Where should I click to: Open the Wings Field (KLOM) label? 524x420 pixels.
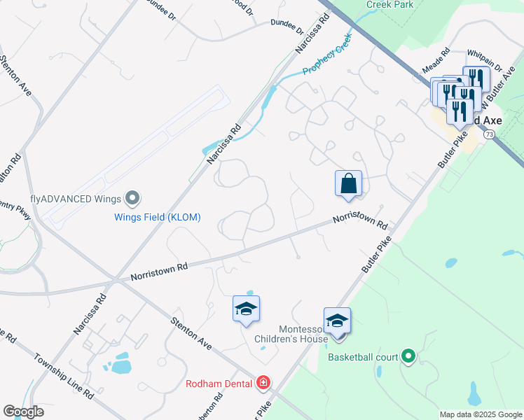158,217
